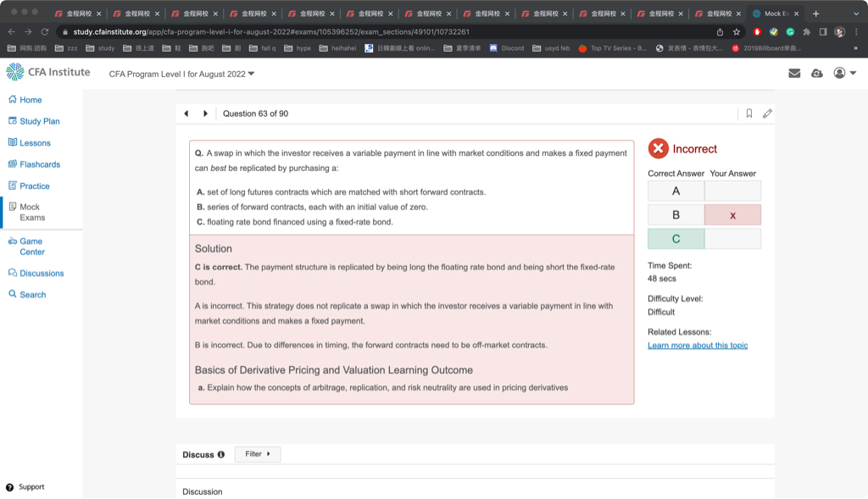Select answer option B box

tap(676, 215)
